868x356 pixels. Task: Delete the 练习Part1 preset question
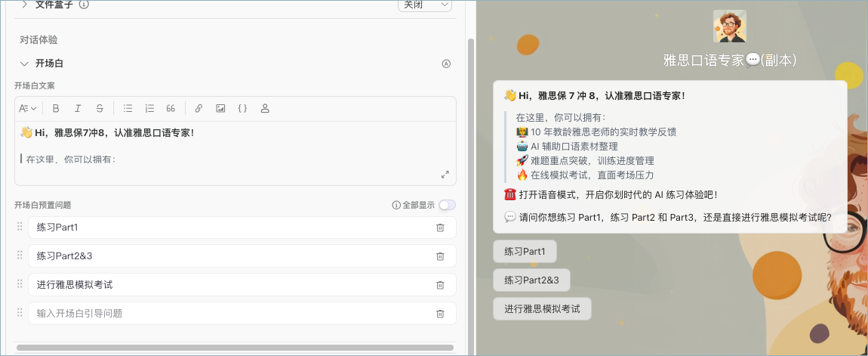tap(440, 228)
